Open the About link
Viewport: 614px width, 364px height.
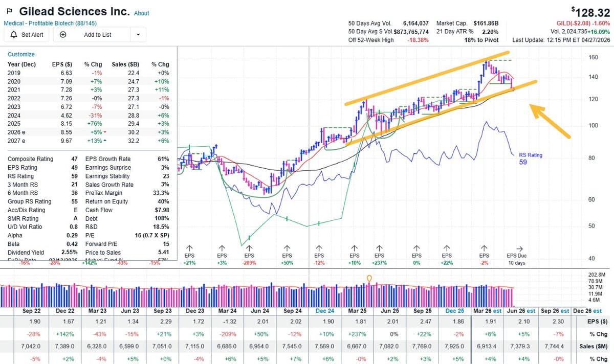coord(142,13)
